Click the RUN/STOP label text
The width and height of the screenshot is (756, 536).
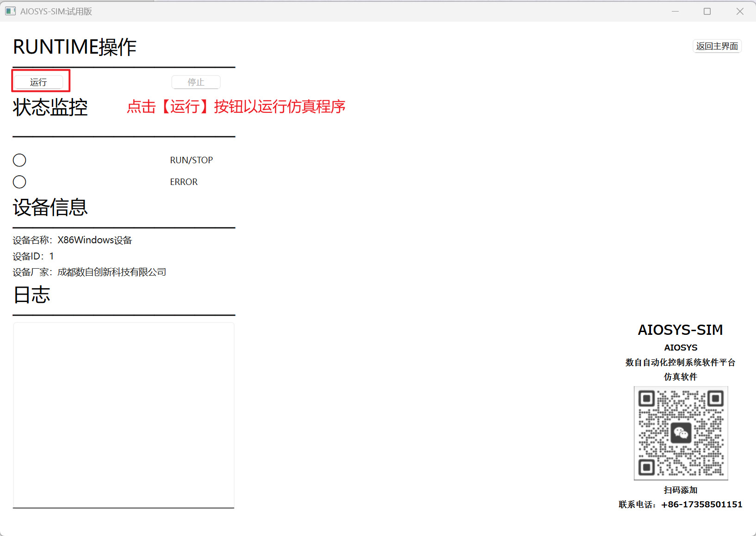point(191,160)
